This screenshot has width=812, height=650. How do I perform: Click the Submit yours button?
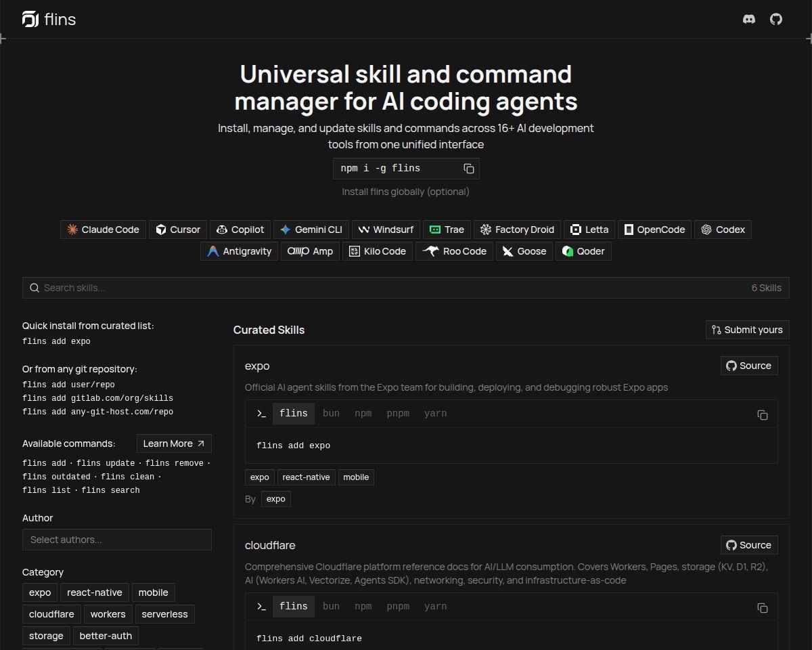747,330
